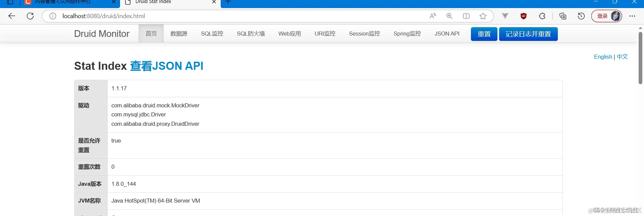Screen dimensions: 644x216
Task: Click the vertical page scrollbar thumb
Action: click(640, 58)
